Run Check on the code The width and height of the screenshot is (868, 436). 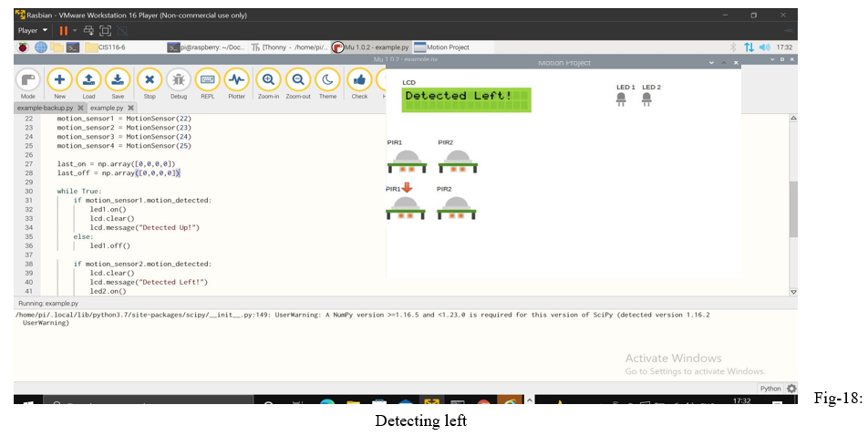click(x=359, y=83)
